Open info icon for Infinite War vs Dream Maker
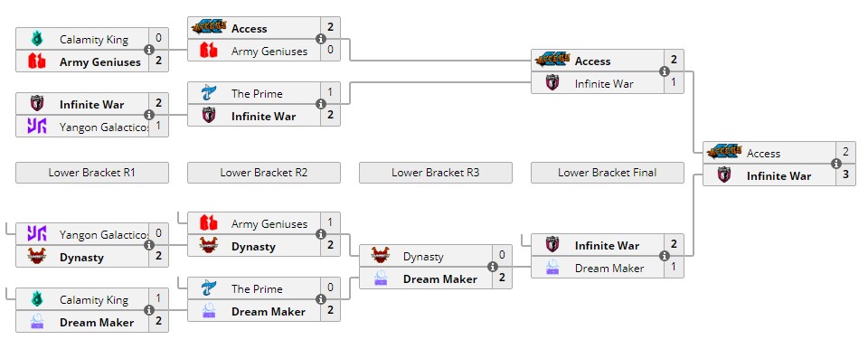The width and height of the screenshot is (868, 349). click(x=665, y=256)
